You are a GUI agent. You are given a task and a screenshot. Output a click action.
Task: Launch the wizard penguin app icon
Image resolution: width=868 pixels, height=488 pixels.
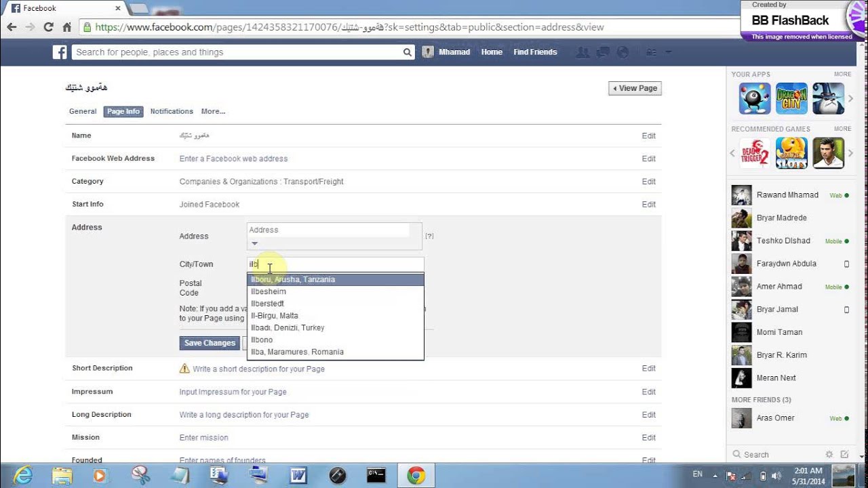click(828, 98)
